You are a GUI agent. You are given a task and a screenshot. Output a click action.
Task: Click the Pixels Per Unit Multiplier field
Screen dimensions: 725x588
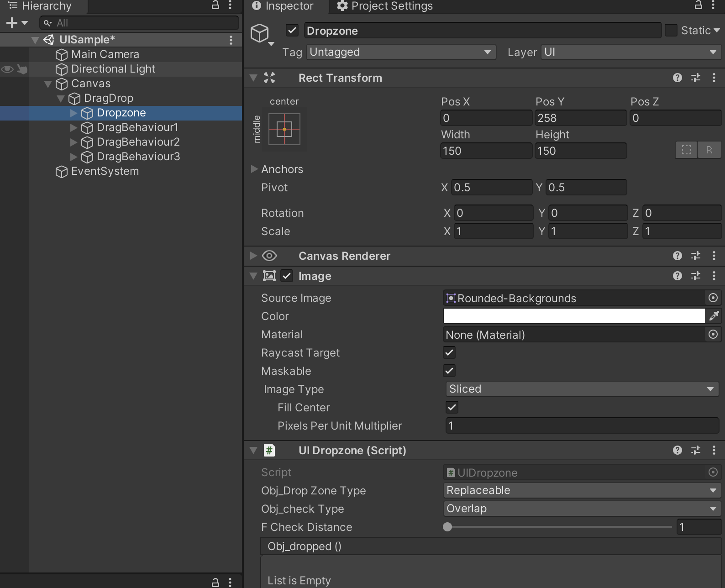pos(582,425)
